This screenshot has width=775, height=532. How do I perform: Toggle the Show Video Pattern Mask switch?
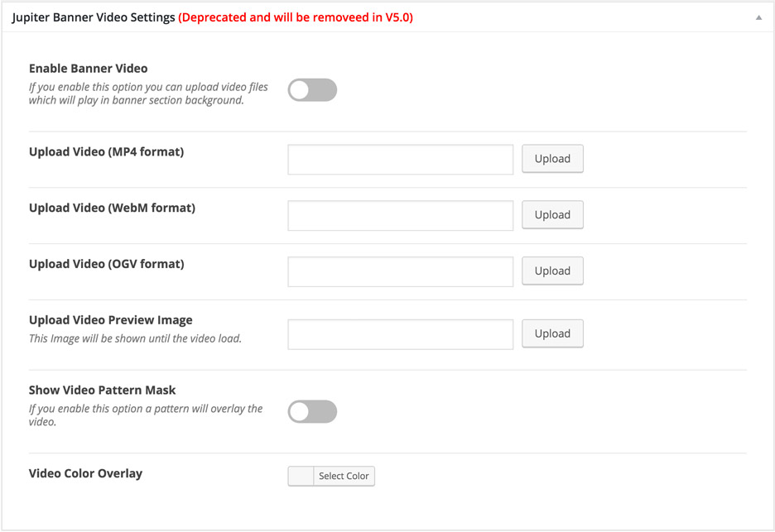pyautogui.click(x=312, y=411)
